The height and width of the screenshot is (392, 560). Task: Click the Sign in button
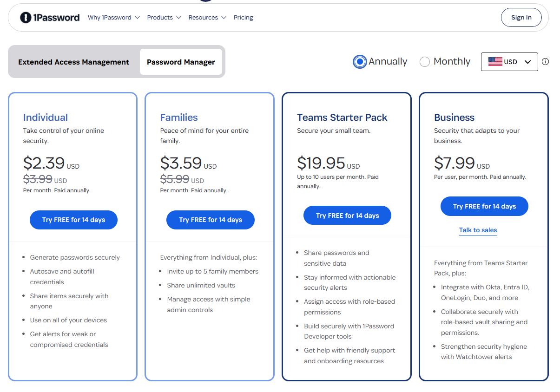pos(521,17)
